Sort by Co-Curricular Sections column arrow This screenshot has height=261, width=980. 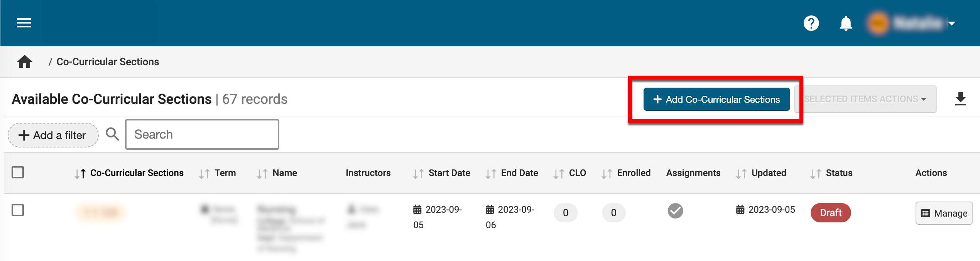pyautogui.click(x=80, y=173)
